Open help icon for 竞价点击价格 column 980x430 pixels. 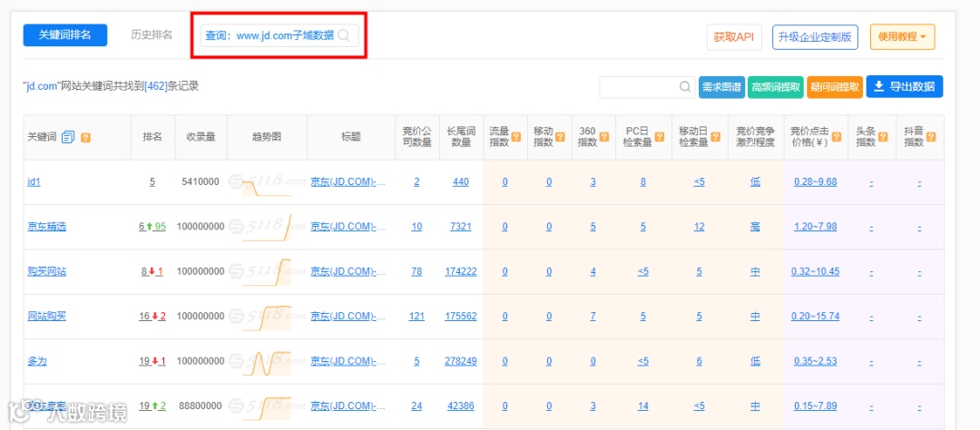coord(837,137)
